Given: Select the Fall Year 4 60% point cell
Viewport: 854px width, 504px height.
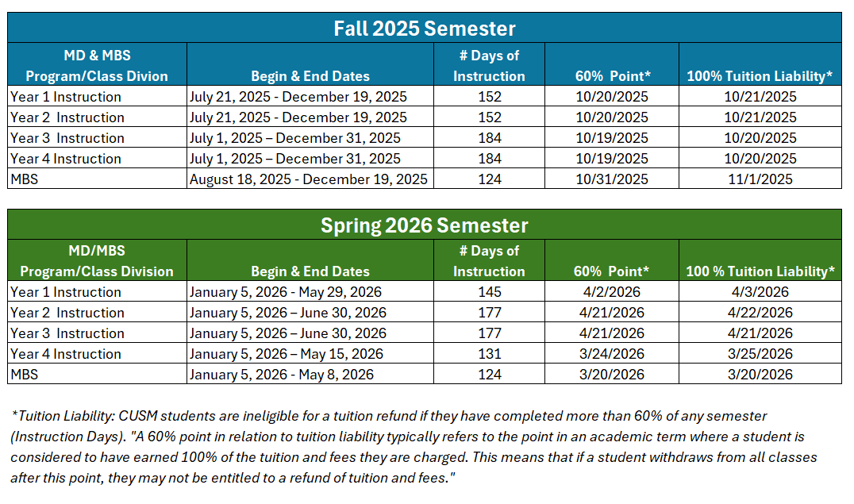Looking at the screenshot, I should (x=612, y=159).
